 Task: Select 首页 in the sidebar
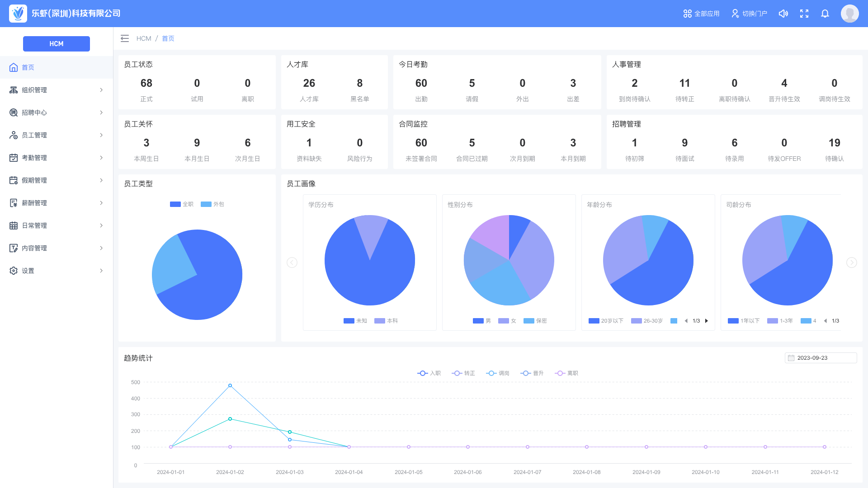pyautogui.click(x=28, y=67)
